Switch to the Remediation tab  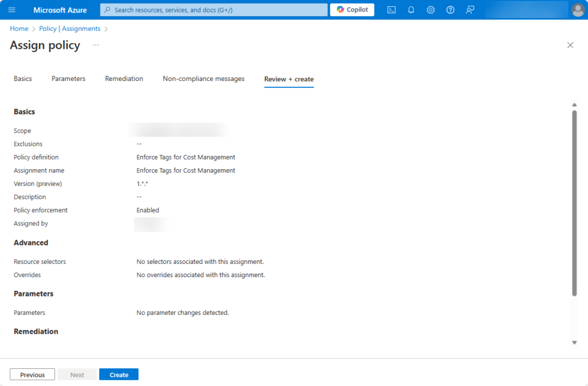tap(124, 79)
